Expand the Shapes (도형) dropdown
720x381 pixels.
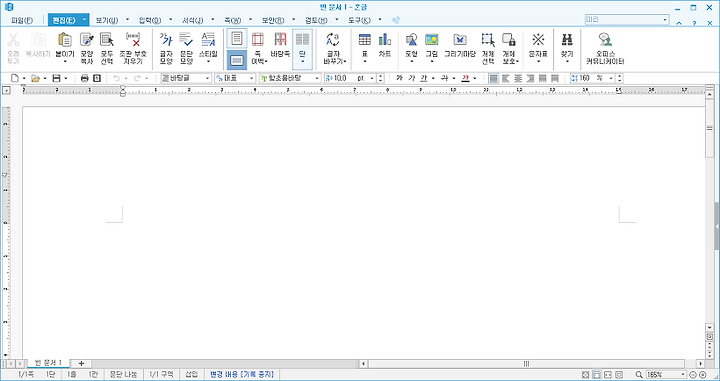click(x=411, y=61)
